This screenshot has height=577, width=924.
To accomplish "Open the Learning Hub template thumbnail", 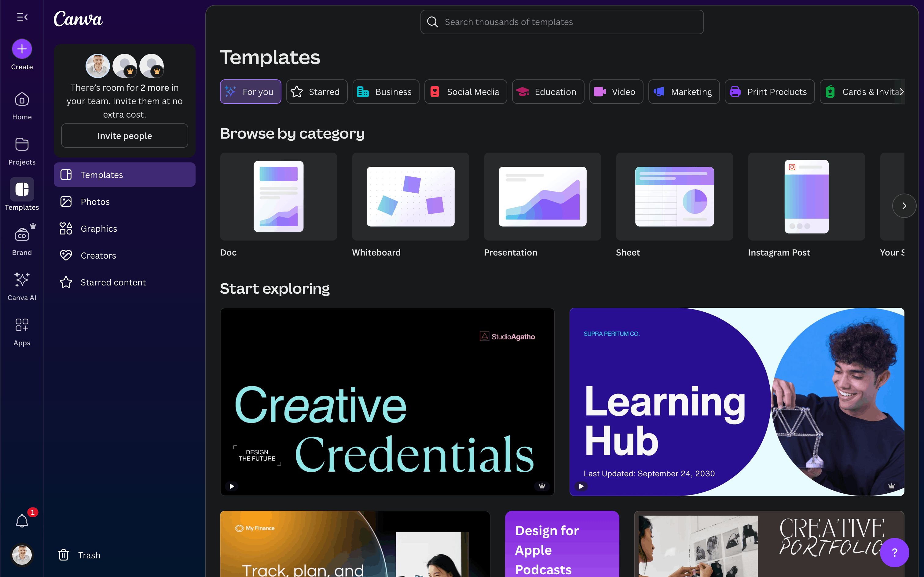I will [x=736, y=401].
